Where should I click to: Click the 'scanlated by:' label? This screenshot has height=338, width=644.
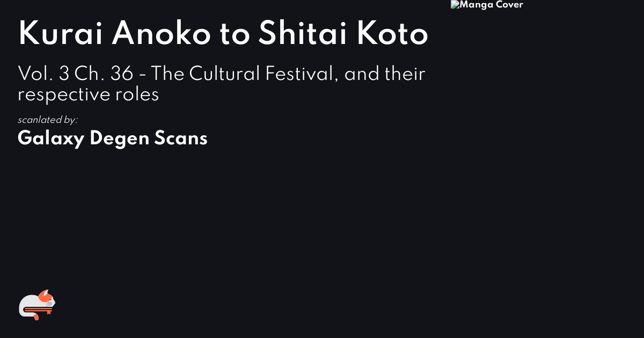(48, 120)
